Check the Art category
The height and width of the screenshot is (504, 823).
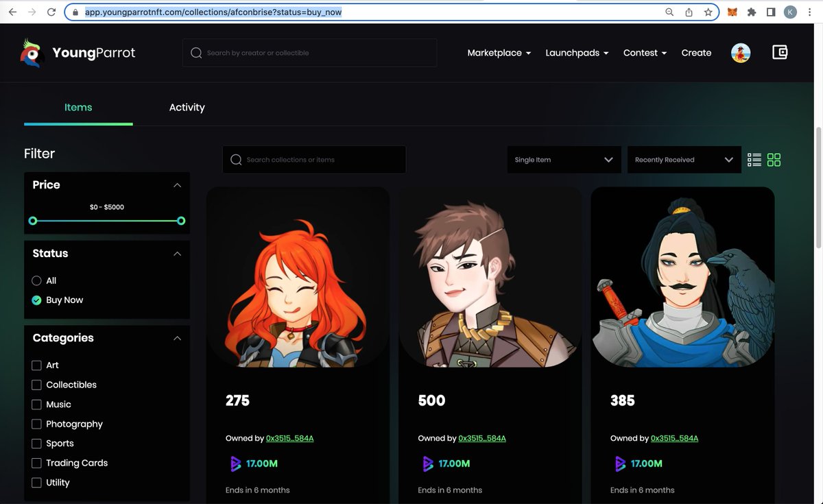[37, 365]
